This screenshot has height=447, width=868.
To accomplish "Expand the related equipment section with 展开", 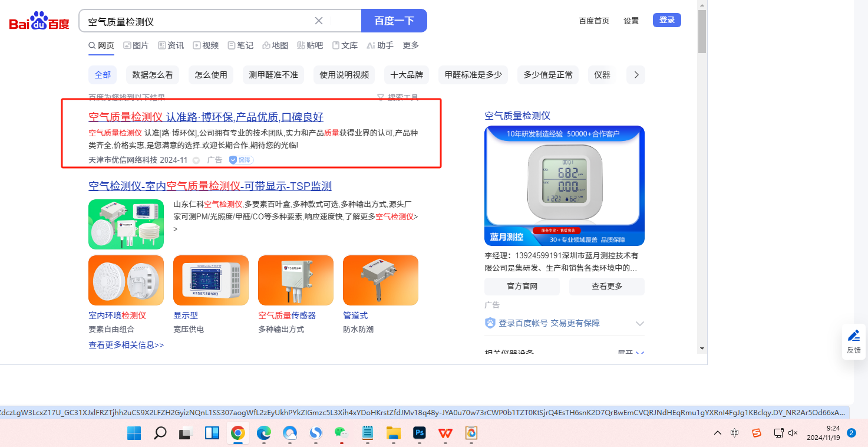I will tap(631, 352).
